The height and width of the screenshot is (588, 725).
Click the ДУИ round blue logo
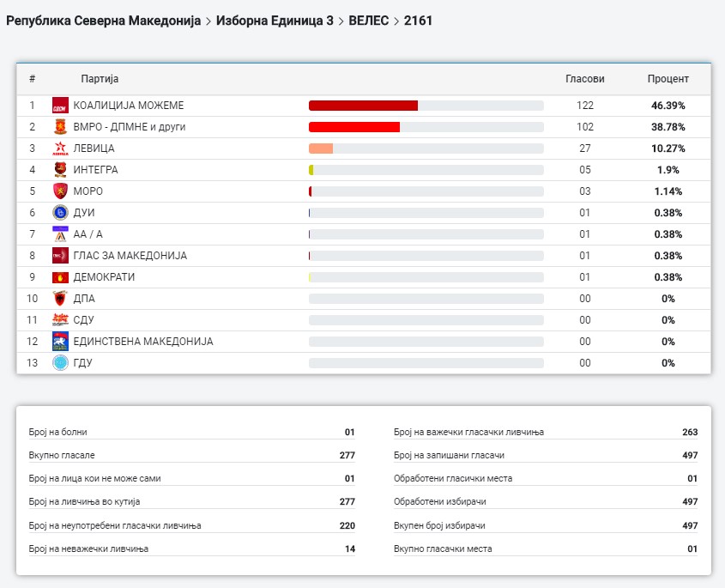60,213
